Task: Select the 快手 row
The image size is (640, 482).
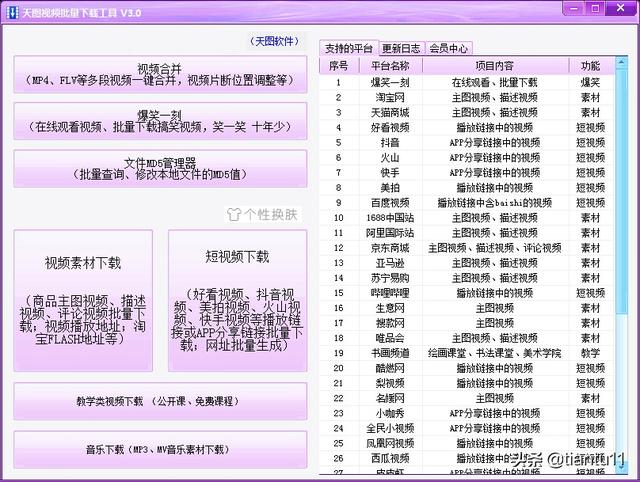Action: tap(467, 173)
